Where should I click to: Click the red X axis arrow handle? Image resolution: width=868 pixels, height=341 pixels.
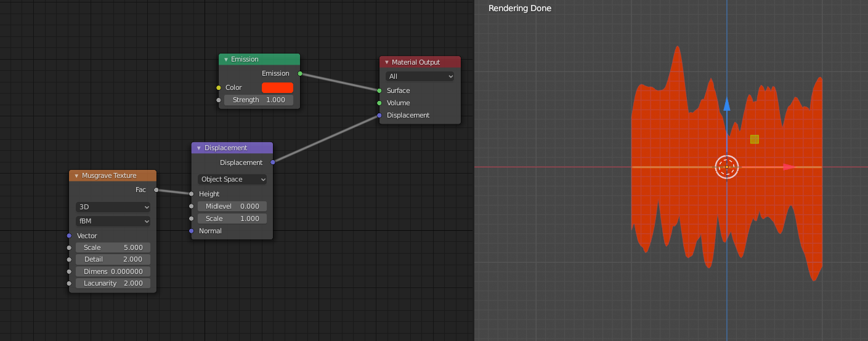tap(789, 167)
